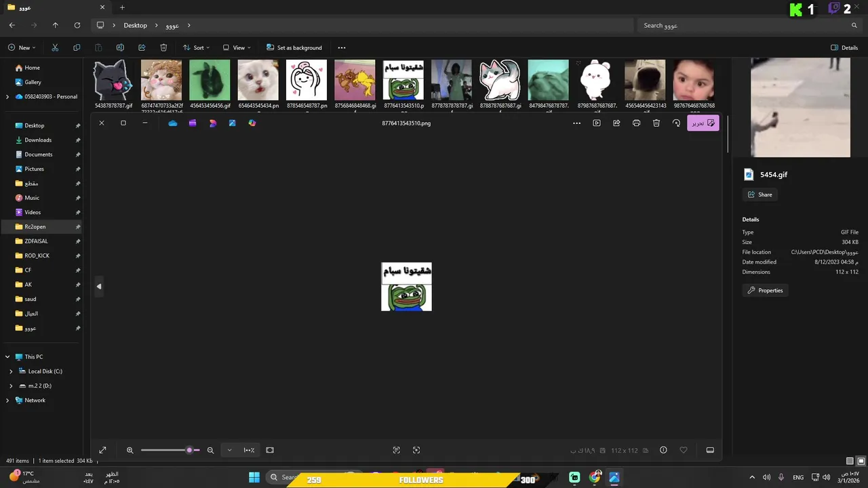Viewport: 868px width, 488px height.
Task: Open Microsoft 365 Copilot icon in Photos toolbar
Action: coord(252,123)
